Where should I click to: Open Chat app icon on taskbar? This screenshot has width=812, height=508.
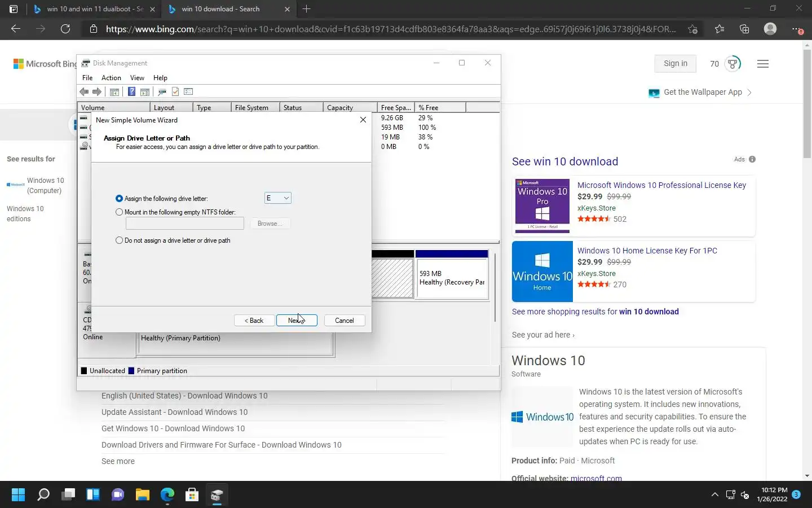click(x=118, y=495)
